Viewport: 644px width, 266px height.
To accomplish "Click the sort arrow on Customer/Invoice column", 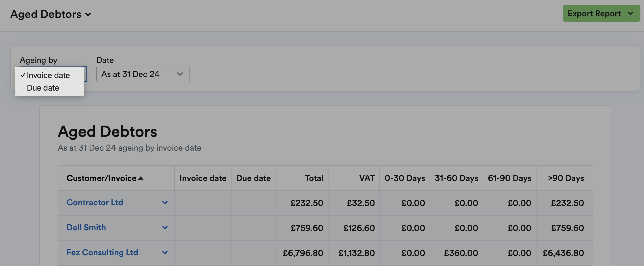I will 141,178.
